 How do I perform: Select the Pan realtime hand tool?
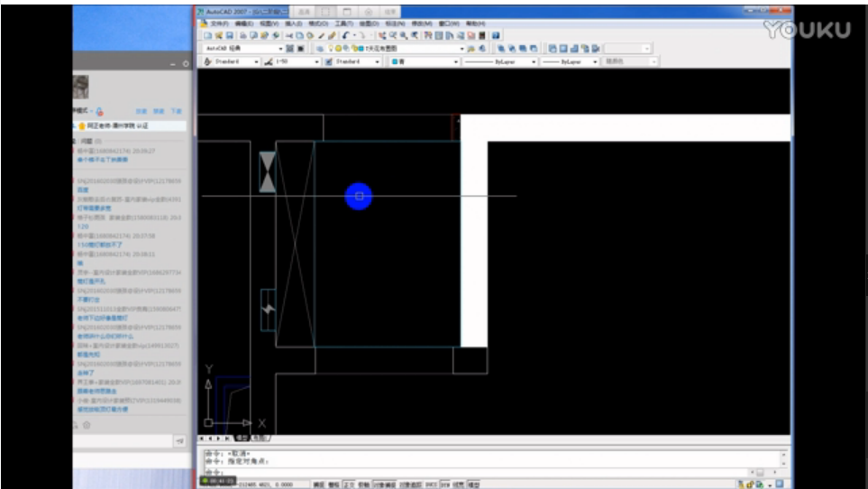coord(382,35)
